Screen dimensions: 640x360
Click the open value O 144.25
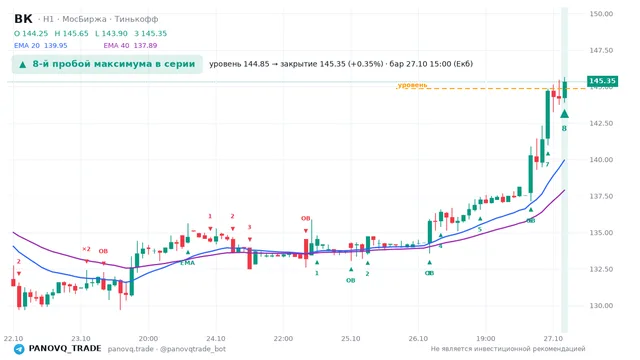click(x=31, y=33)
